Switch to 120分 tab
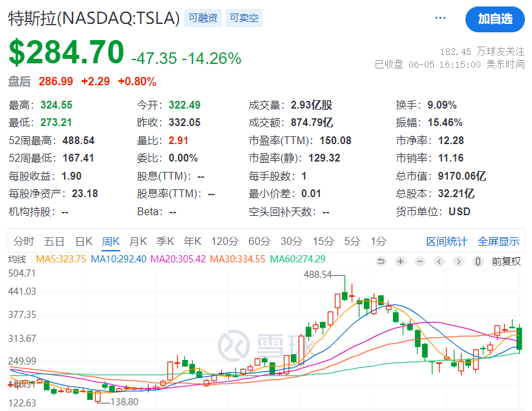 coord(224,242)
